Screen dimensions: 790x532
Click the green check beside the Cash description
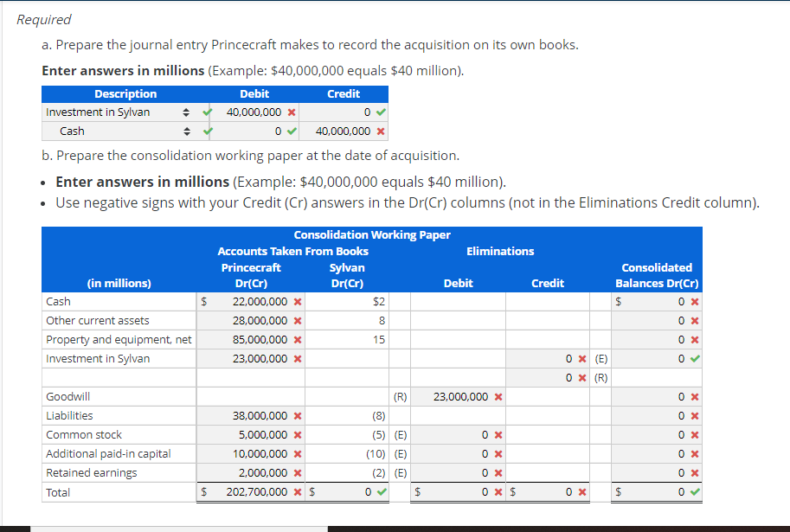(205, 131)
